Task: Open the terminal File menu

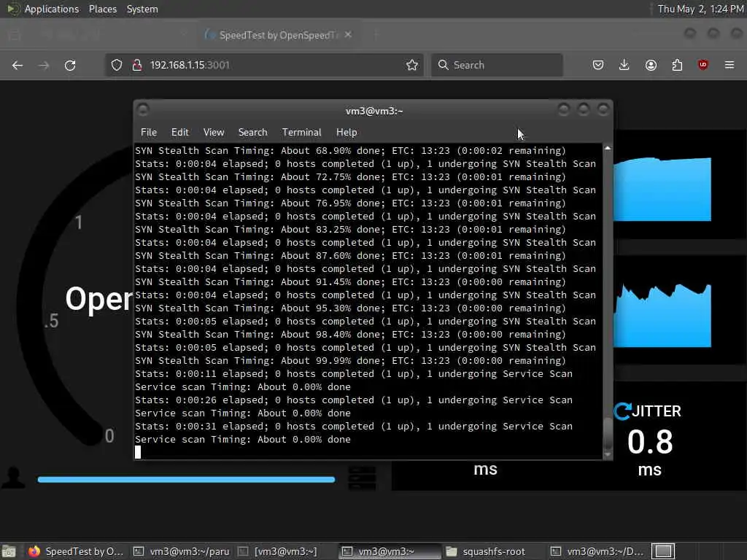Action: [149, 133]
